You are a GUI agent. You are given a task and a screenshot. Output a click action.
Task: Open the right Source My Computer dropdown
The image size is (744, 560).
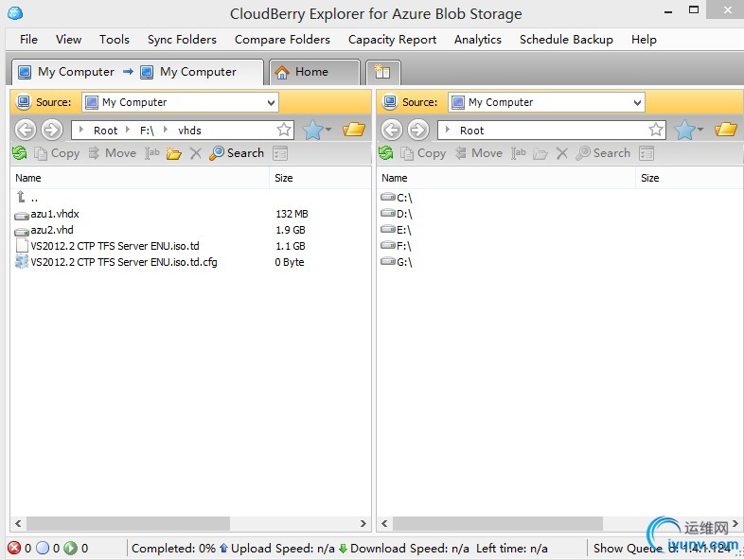point(546,102)
